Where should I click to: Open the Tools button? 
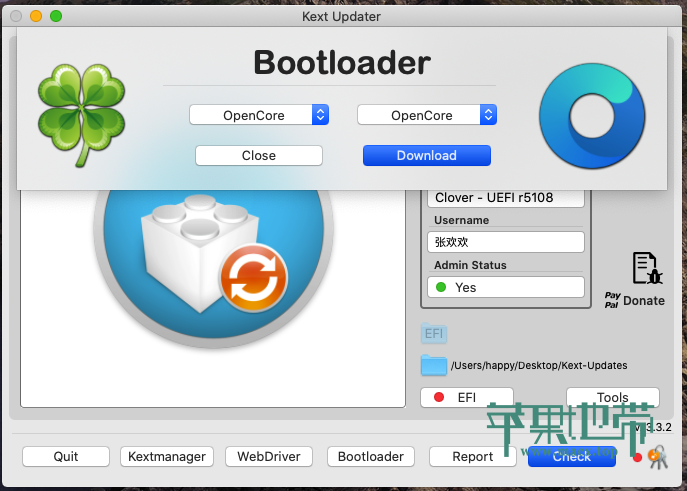click(x=613, y=397)
